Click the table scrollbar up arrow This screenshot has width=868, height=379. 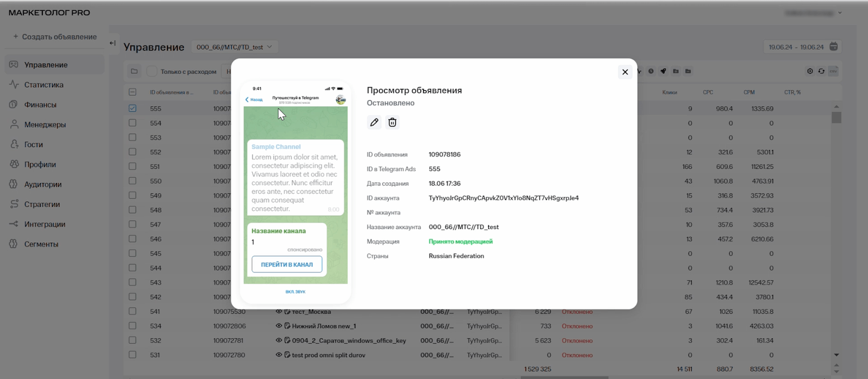tap(837, 106)
